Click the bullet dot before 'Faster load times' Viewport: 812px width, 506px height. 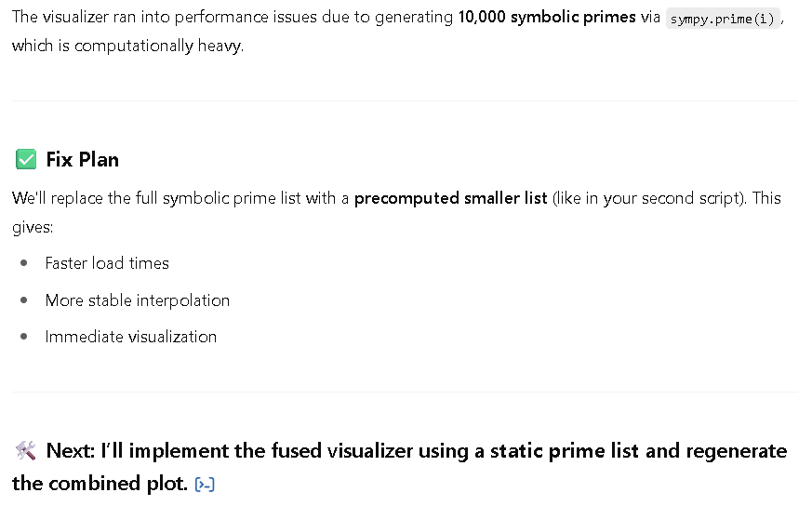click(24, 263)
